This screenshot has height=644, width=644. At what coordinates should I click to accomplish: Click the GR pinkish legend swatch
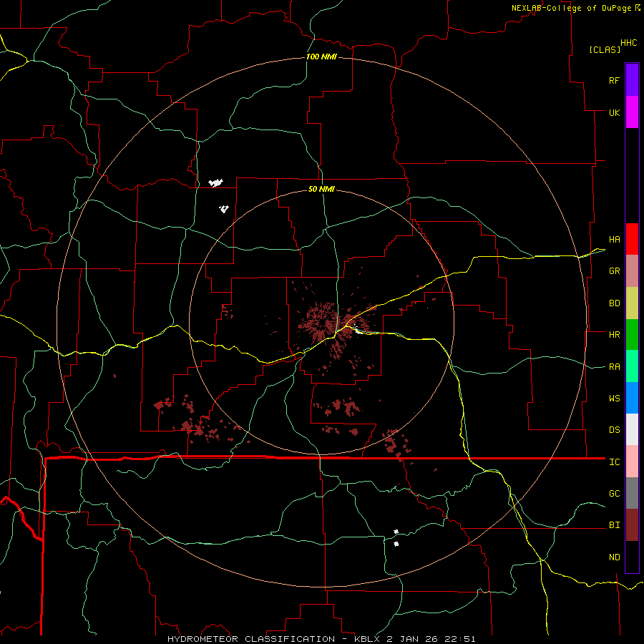coord(632,271)
